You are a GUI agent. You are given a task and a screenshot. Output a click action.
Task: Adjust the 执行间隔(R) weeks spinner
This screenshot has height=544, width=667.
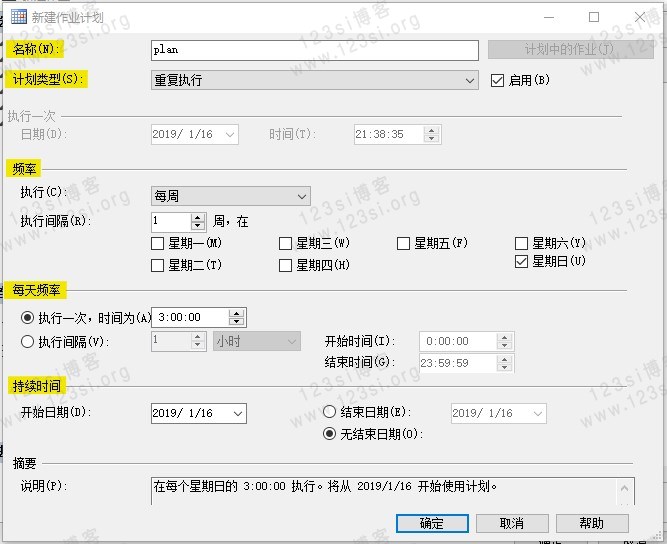pos(197,222)
